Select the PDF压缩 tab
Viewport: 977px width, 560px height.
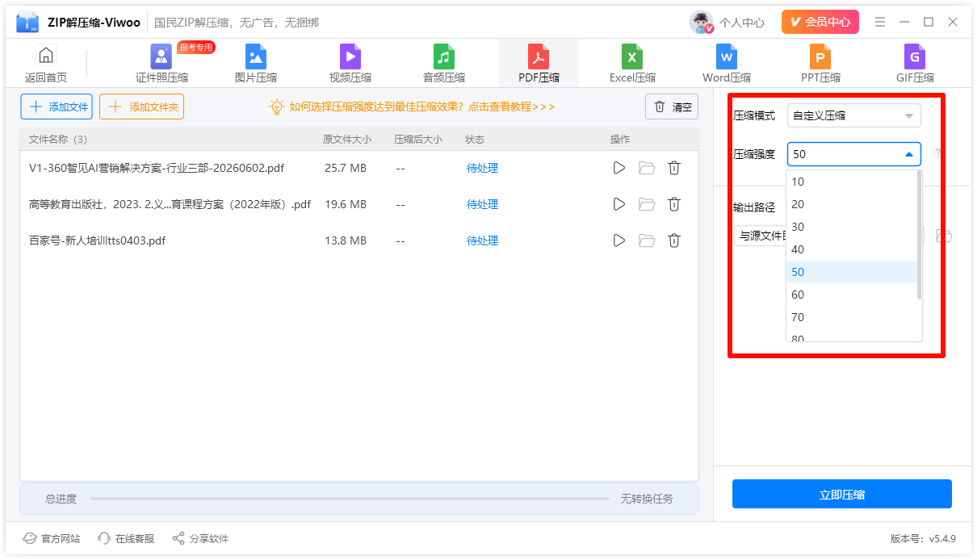pyautogui.click(x=539, y=64)
